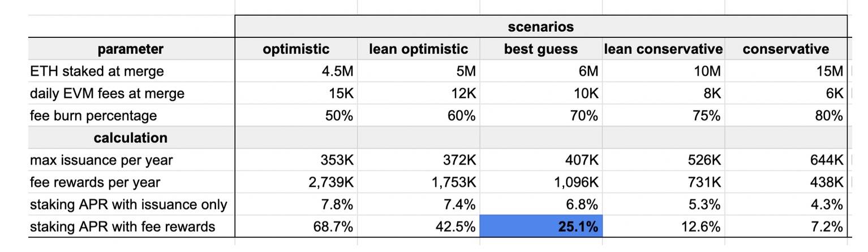Click the 68.7% optimistic staking APR cell
868x252 pixels.
[x=296, y=227]
